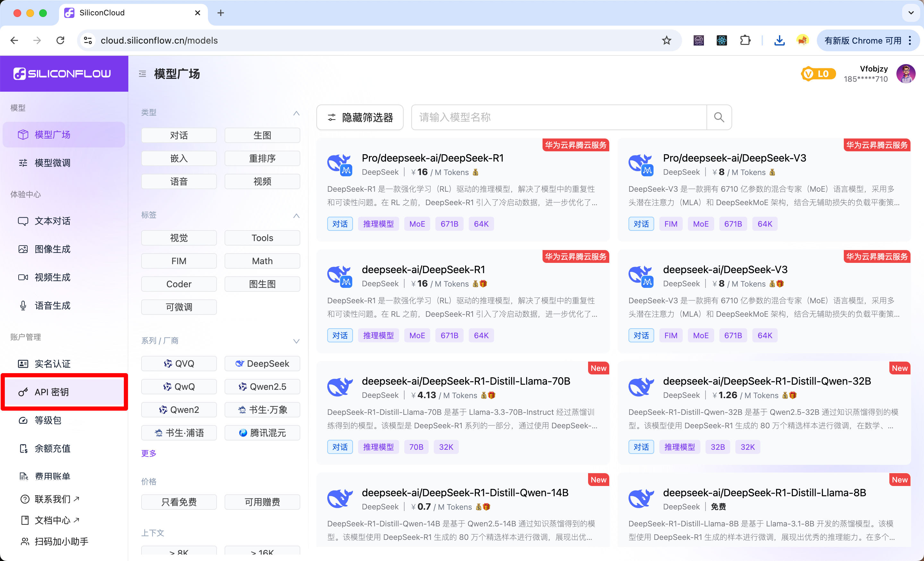The image size is (924, 561).
Task: Open the Chrome three-dot menu
Action: [910, 40]
